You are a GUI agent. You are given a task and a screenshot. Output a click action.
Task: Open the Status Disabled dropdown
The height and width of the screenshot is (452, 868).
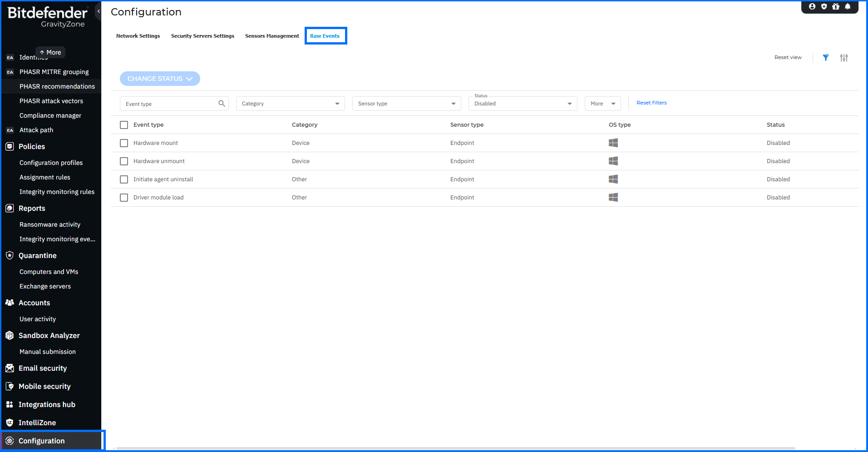[x=523, y=104]
